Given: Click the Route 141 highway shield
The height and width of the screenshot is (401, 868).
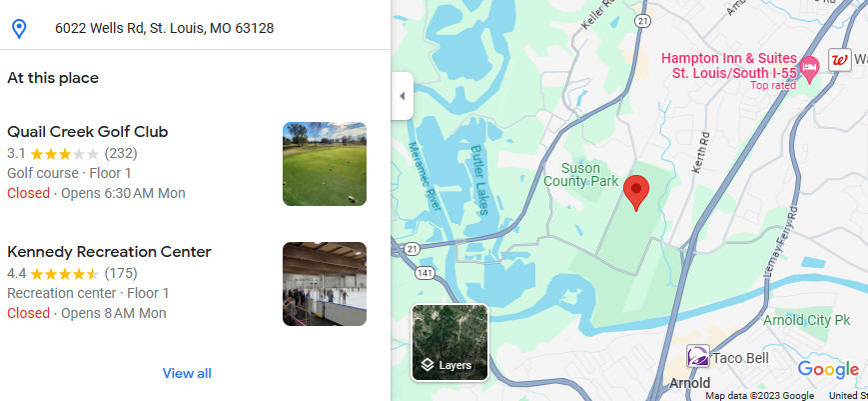Looking at the screenshot, I should 426,273.
